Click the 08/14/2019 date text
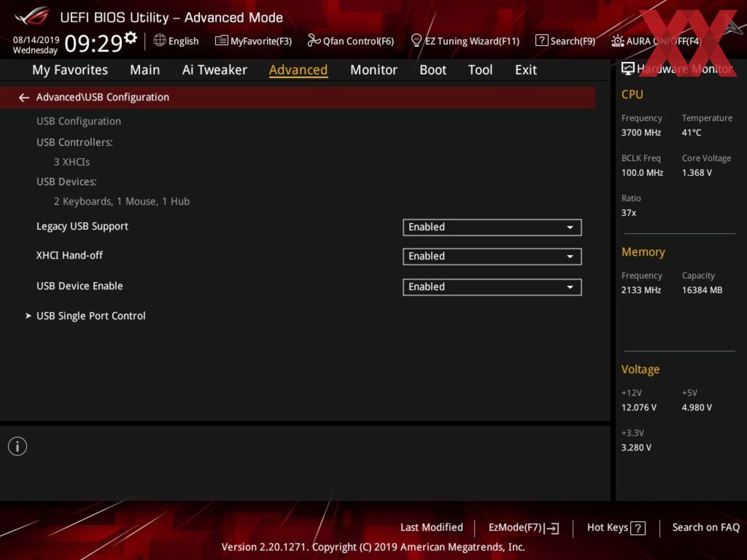The width and height of the screenshot is (747, 560). pos(36,40)
